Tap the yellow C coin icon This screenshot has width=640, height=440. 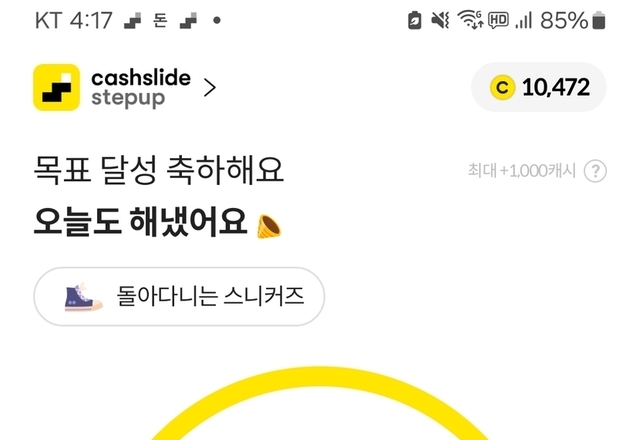[x=502, y=87]
